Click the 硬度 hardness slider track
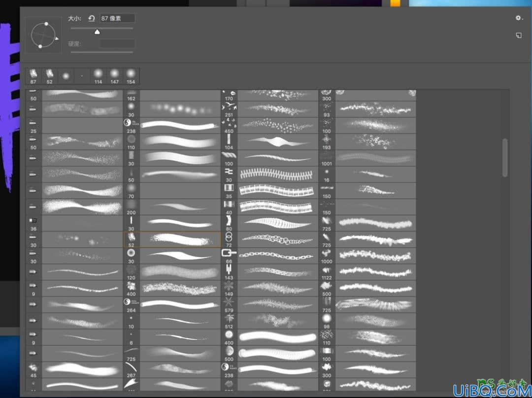This screenshot has width=532, height=398. click(102, 52)
